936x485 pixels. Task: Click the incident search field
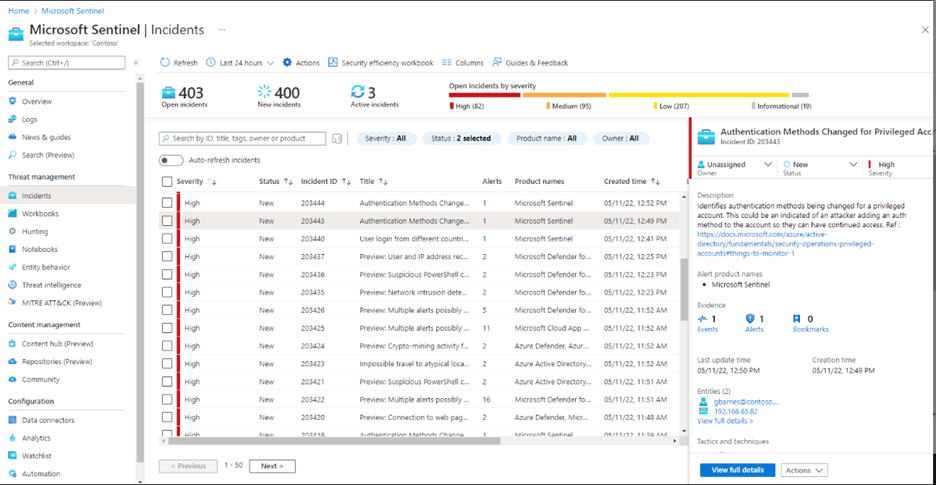tap(242, 139)
